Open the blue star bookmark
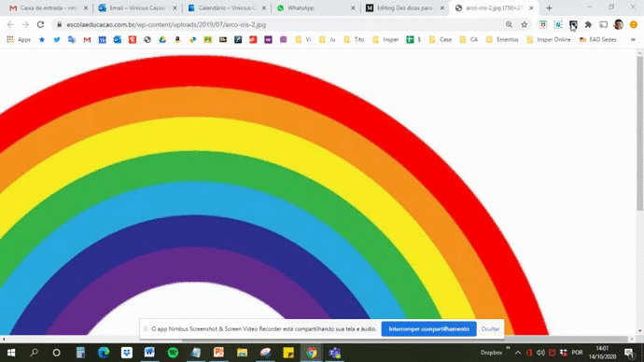This screenshot has width=644, height=362. pos(41,40)
